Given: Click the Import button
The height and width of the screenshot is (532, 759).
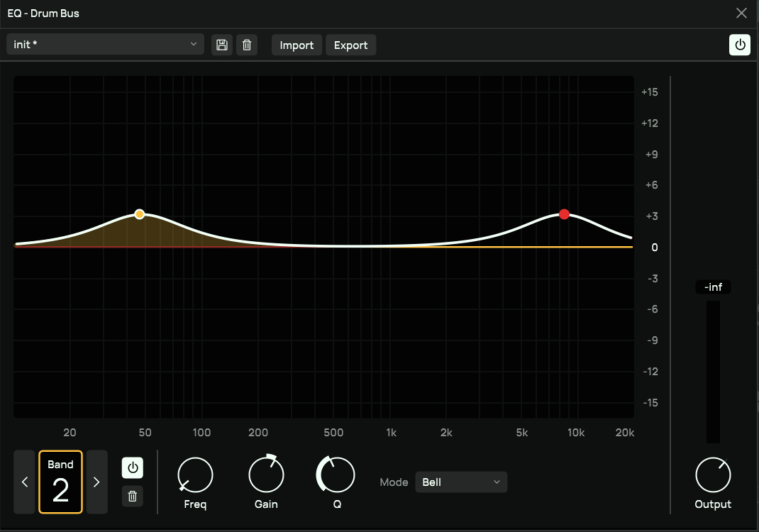Looking at the screenshot, I should (297, 45).
